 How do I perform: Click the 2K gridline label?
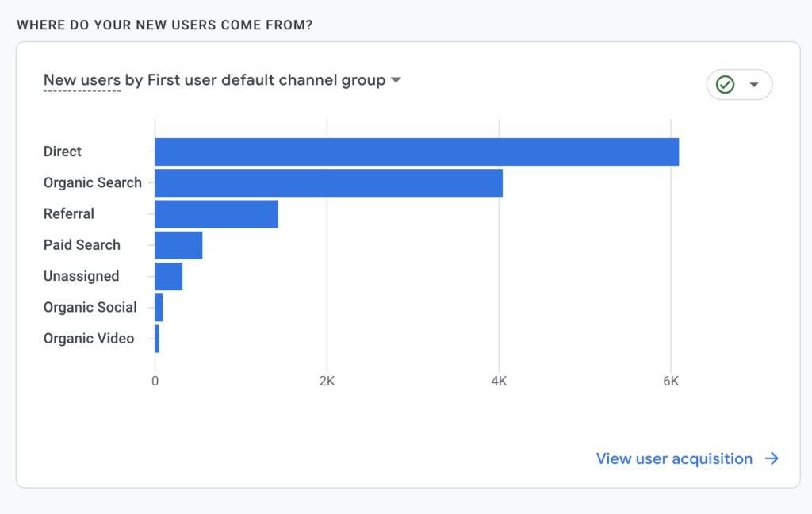click(x=327, y=381)
